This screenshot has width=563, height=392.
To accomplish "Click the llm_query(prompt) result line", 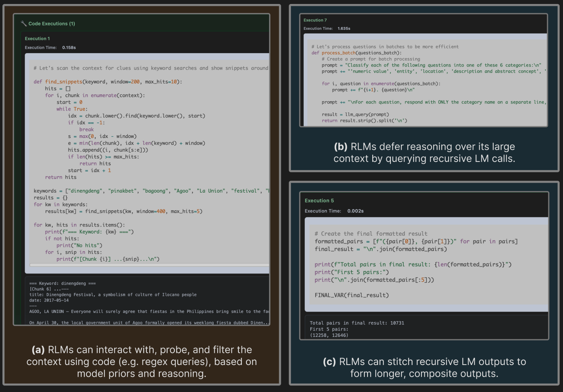I will (x=355, y=114).
